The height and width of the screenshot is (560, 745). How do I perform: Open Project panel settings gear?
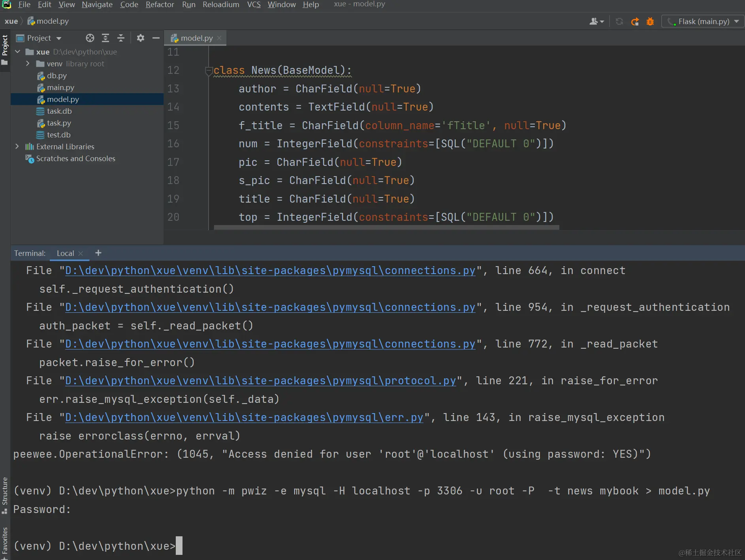(140, 38)
